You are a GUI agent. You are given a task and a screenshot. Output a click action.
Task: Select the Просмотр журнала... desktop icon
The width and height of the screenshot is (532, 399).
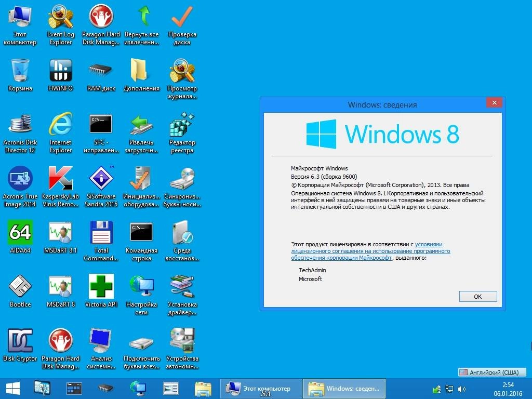(182, 79)
